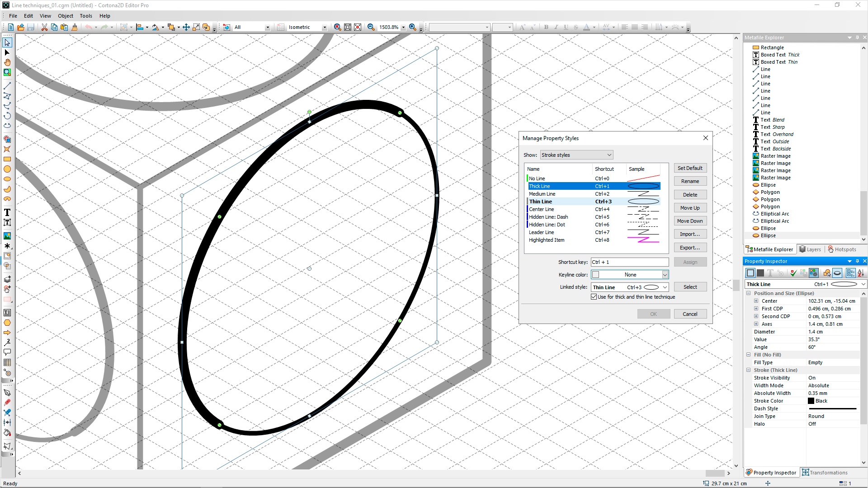Click the Export button for styles

(x=690, y=247)
